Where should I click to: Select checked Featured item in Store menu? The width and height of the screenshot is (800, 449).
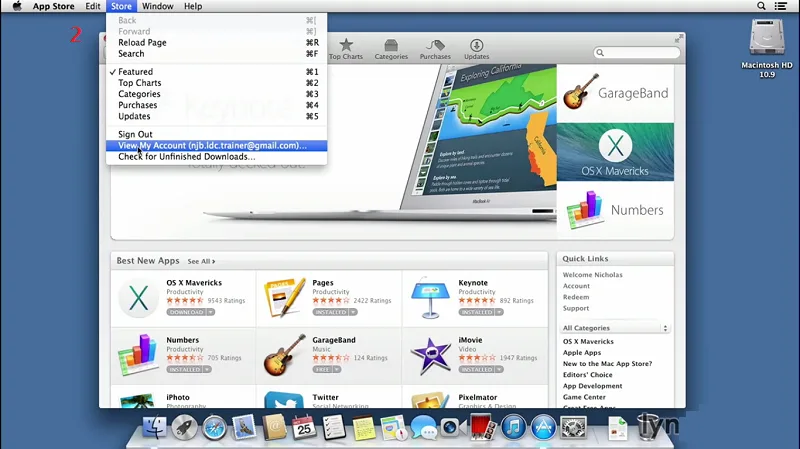tap(216, 72)
